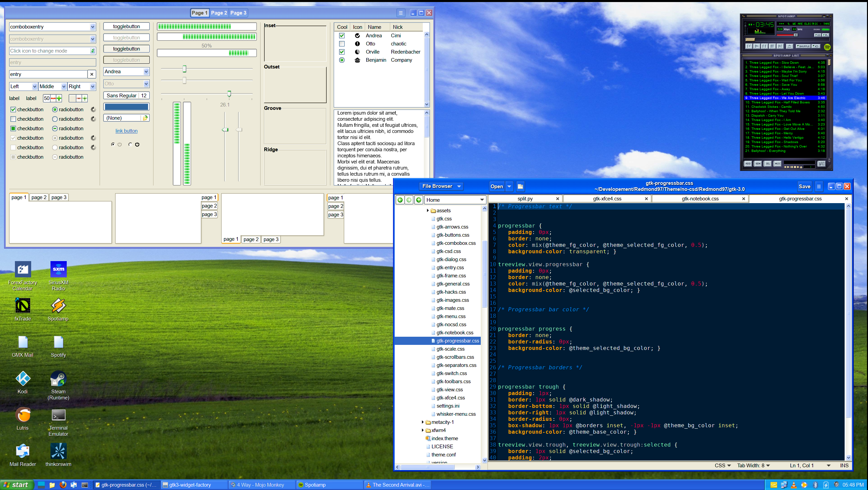
Task: Click the Spotiamp seek position bar
Action: (787, 40)
